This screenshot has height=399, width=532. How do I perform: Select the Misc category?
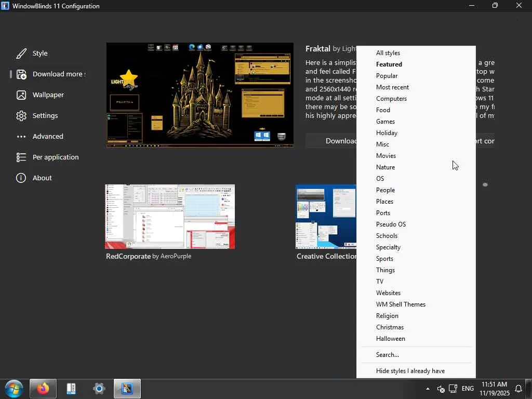point(416,144)
